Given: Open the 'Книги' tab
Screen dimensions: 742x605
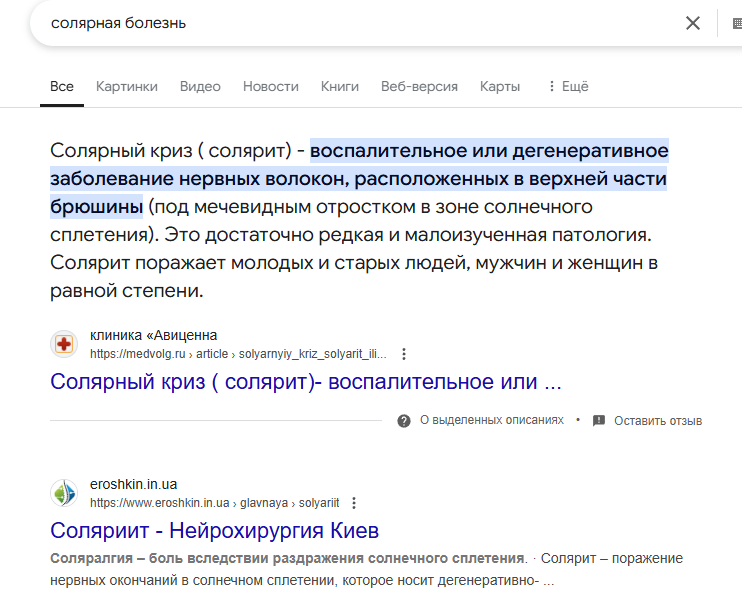Looking at the screenshot, I should coord(340,87).
